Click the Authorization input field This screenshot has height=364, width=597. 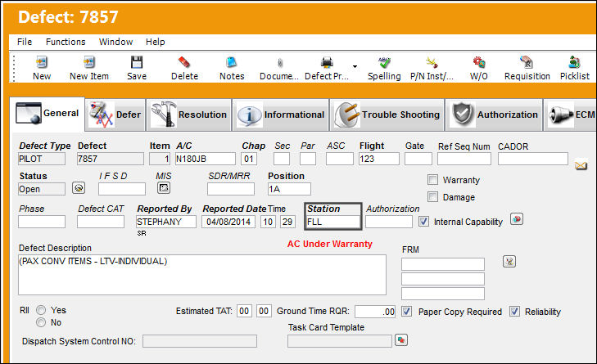coord(389,222)
